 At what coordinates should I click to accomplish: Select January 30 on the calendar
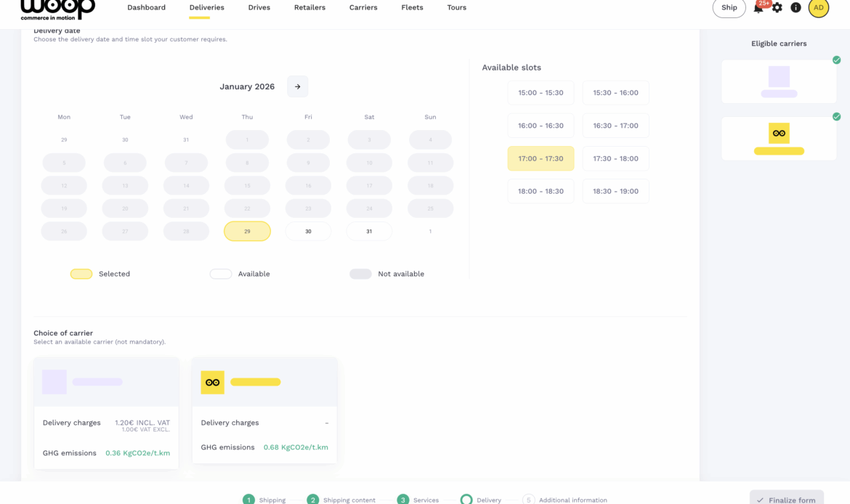pos(308,232)
